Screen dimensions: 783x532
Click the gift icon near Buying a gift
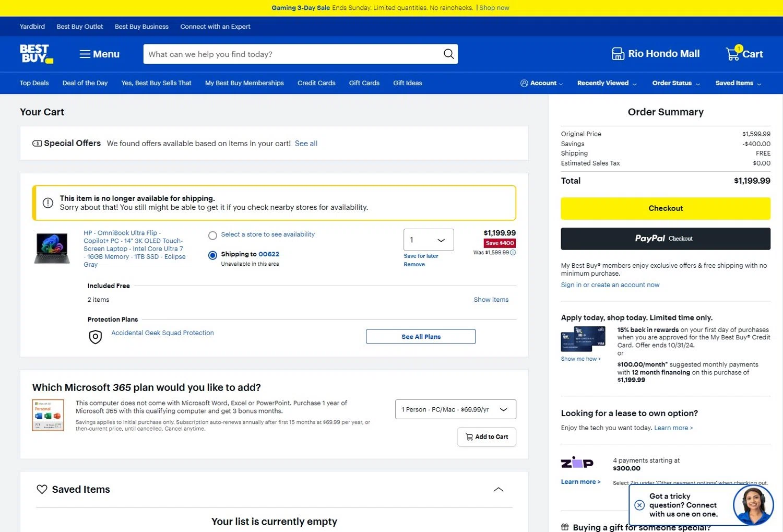(x=565, y=527)
